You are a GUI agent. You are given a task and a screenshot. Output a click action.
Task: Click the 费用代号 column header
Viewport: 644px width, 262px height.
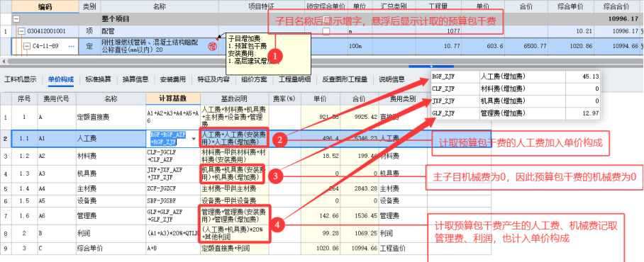point(56,98)
